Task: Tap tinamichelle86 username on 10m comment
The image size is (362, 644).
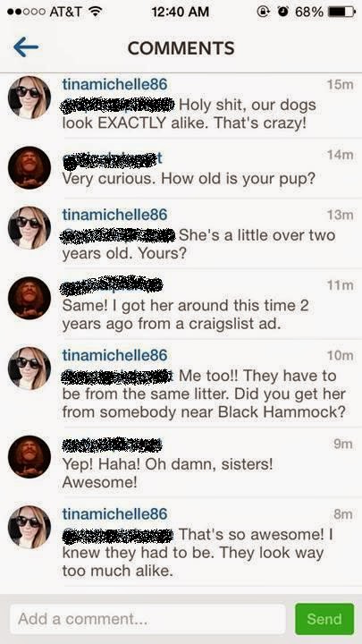Action: point(114,355)
